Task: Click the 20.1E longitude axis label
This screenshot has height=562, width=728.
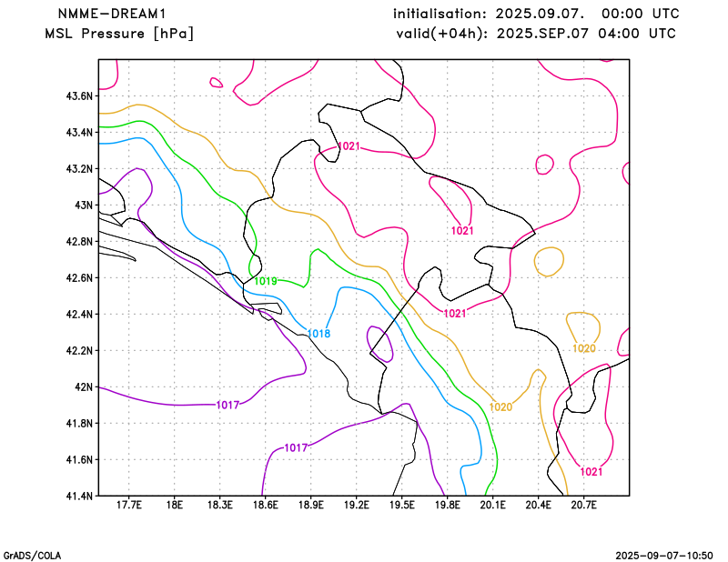Action: pos(493,505)
